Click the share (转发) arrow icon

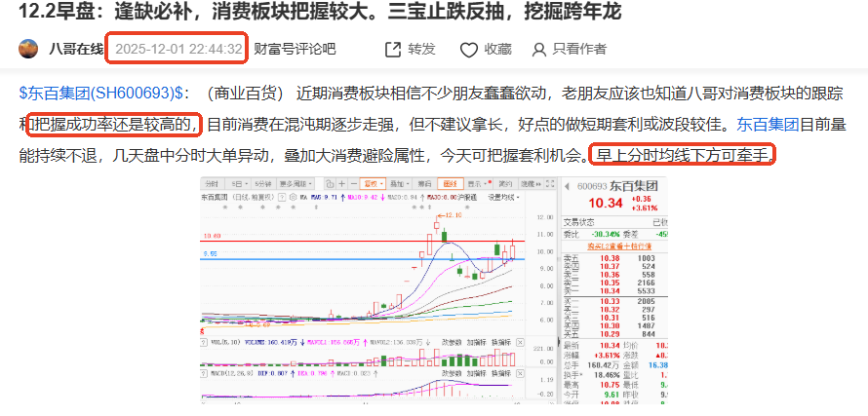[392, 50]
